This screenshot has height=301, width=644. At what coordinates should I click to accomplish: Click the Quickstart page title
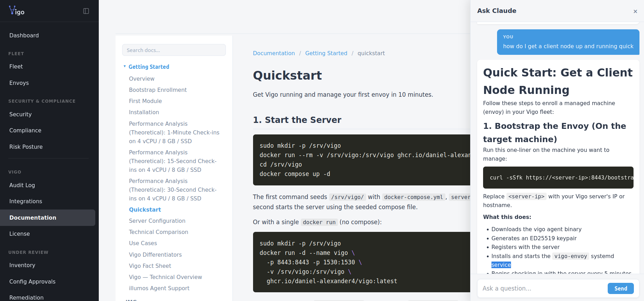pos(287,75)
